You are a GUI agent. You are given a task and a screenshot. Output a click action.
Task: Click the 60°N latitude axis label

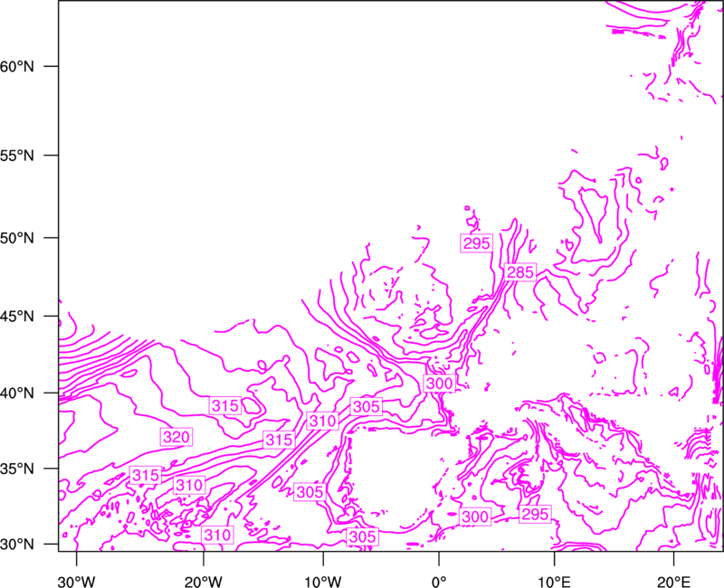pyautogui.click(x=17, y=67)
